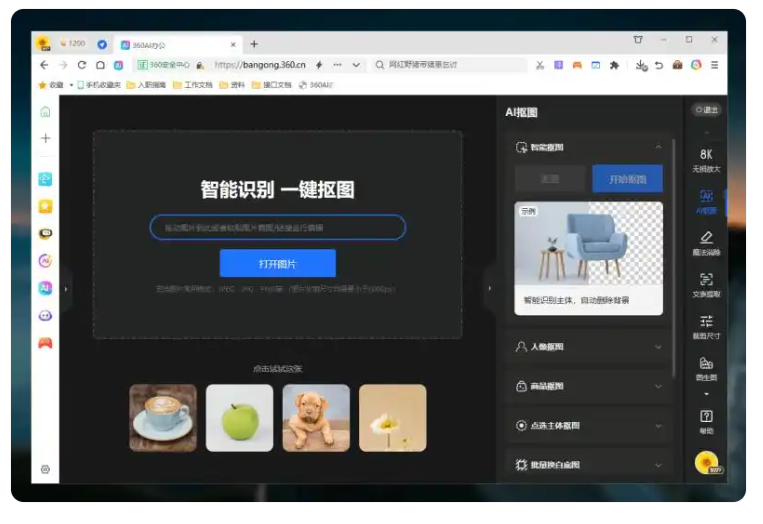Select the 8K lossless upscale tool
This screenshot has width=763, height=524.
[706, 160]
